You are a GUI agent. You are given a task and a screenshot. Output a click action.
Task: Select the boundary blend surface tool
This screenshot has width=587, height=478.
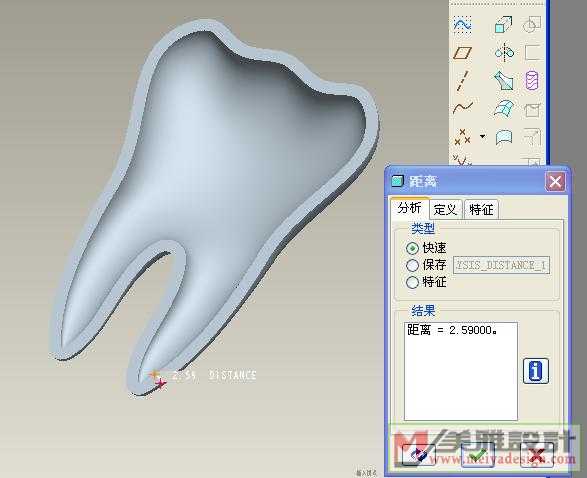click(504, 108)
